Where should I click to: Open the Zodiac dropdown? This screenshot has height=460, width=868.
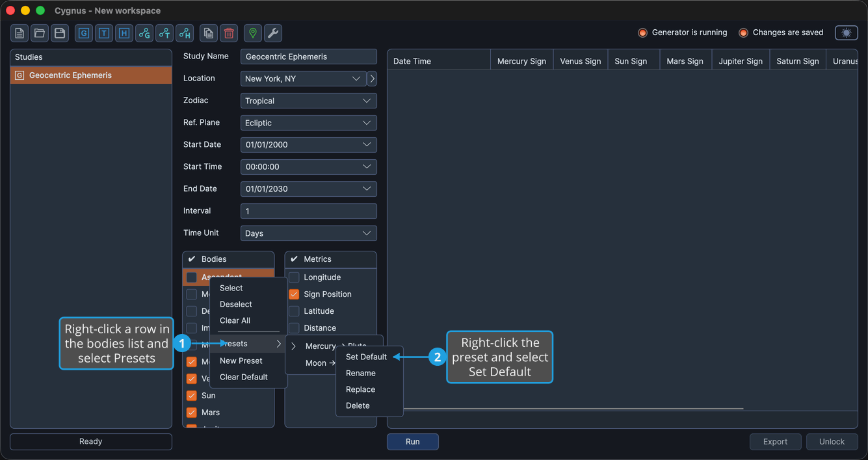[x=308, y=101]
